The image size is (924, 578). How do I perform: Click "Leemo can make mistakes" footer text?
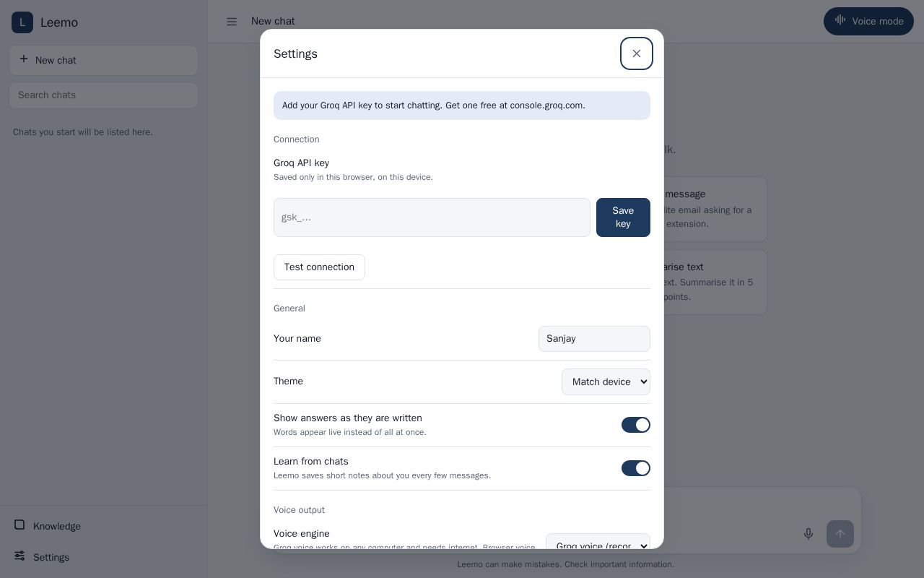(x=566, y=564)
